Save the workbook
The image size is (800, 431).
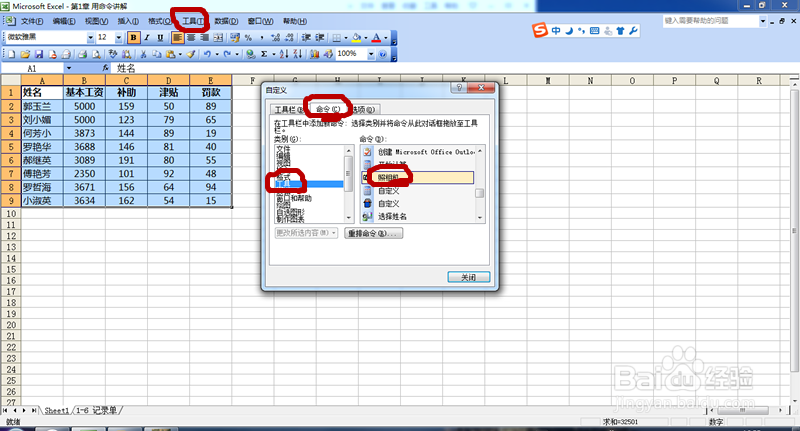coord(39,54)
